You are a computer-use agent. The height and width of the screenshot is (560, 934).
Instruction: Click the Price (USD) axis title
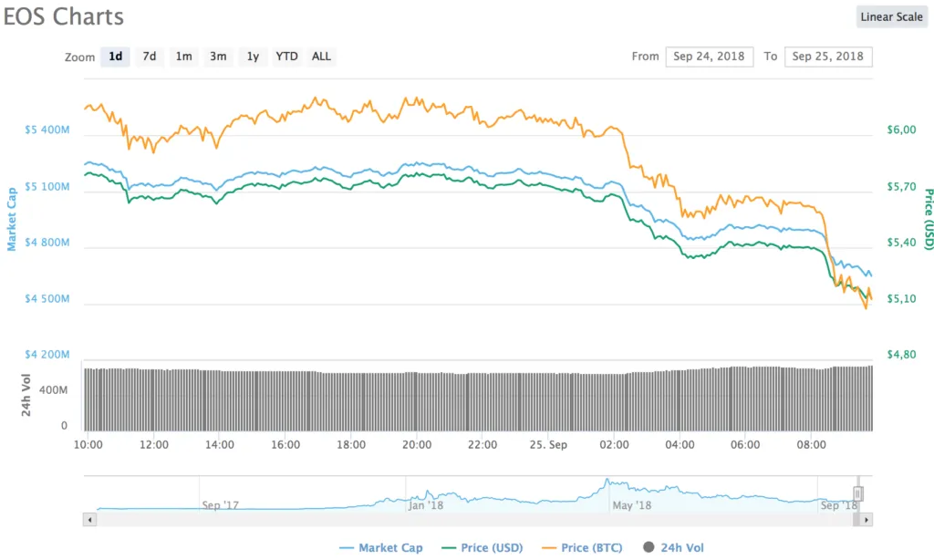click(928, 219)
